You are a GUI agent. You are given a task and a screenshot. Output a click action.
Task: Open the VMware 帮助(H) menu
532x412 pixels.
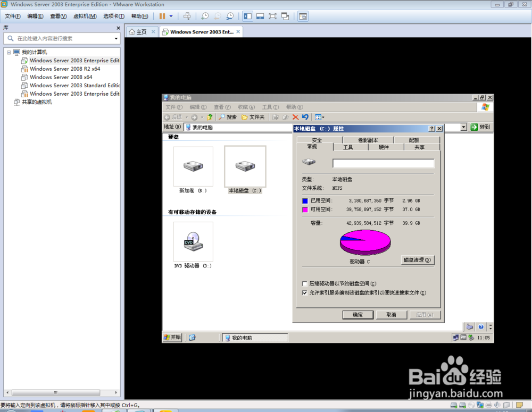(x=139, y=16)
